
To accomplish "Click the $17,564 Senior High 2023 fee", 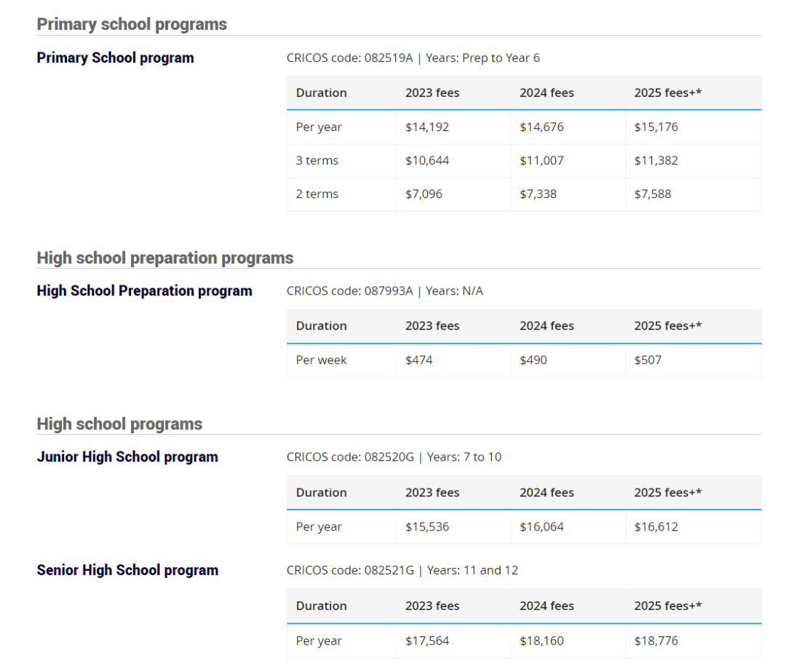I will (427, 641).
